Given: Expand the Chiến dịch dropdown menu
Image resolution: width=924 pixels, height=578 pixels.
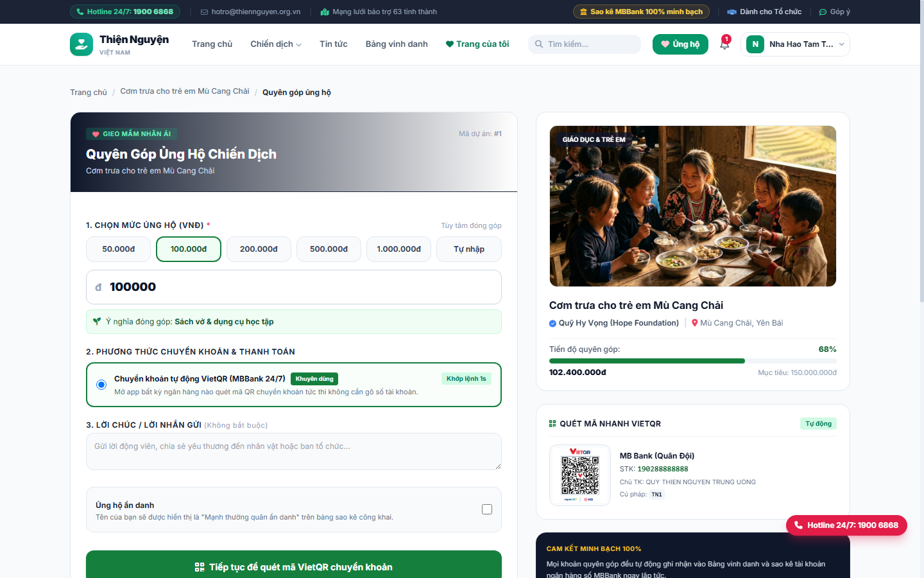Looking at the screenshot, I should click(x=276, y=44).
